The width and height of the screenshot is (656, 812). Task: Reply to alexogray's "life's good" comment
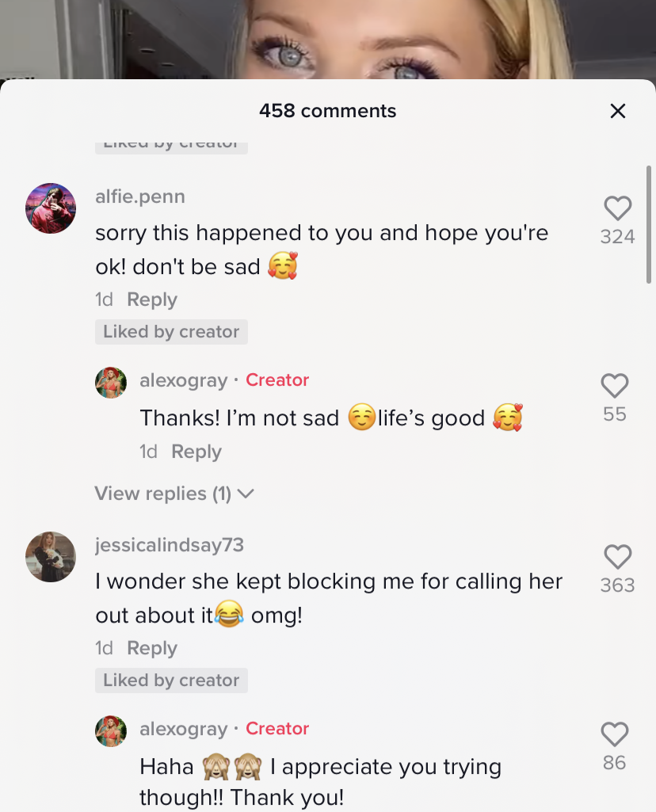pos(196,452)
